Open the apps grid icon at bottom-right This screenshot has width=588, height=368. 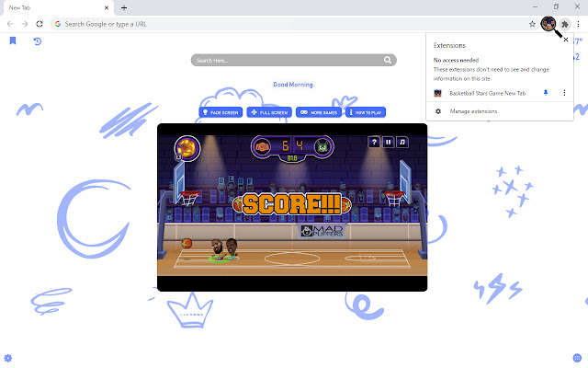tap(577, 358)
